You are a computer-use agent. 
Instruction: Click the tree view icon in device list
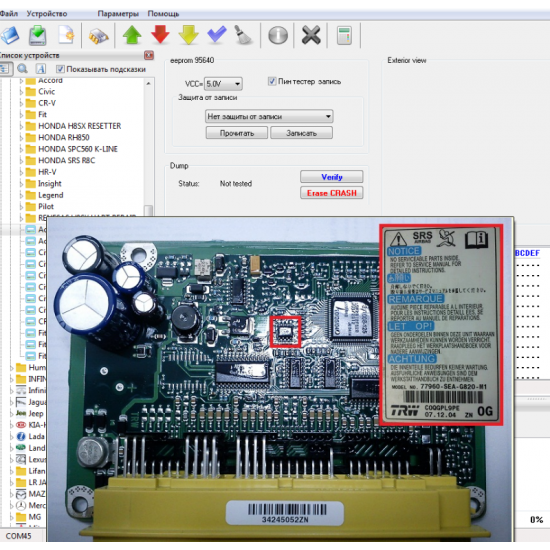click(x=5, y=69)
